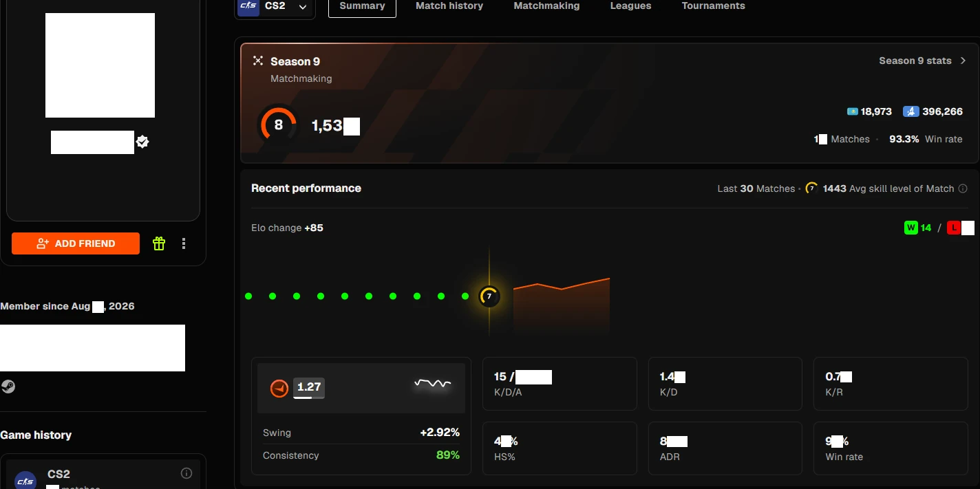Open the CS2 game selector dropdown
This screenshot has height=489, width=980.
[274, 7]
